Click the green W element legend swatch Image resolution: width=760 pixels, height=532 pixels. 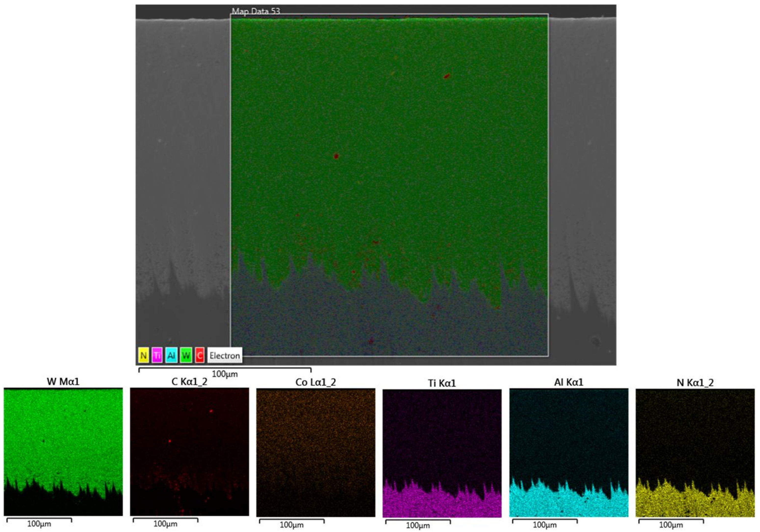click(x=186, y=355)
